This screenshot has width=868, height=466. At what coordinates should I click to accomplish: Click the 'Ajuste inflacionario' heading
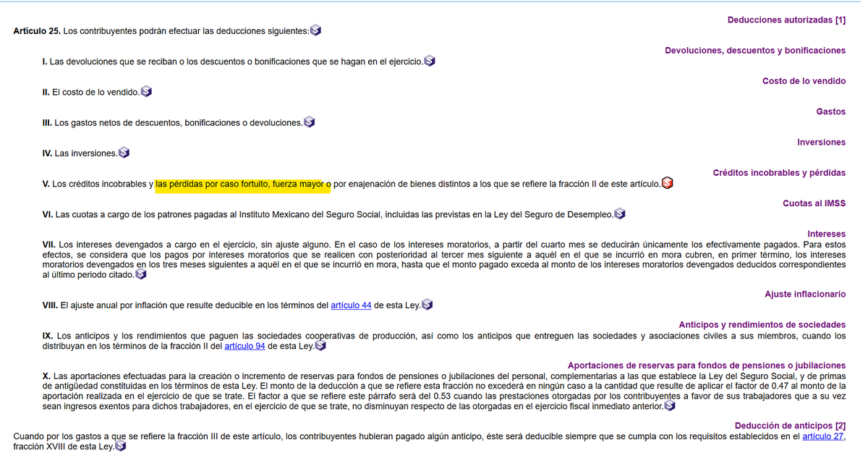click(805, 295)
